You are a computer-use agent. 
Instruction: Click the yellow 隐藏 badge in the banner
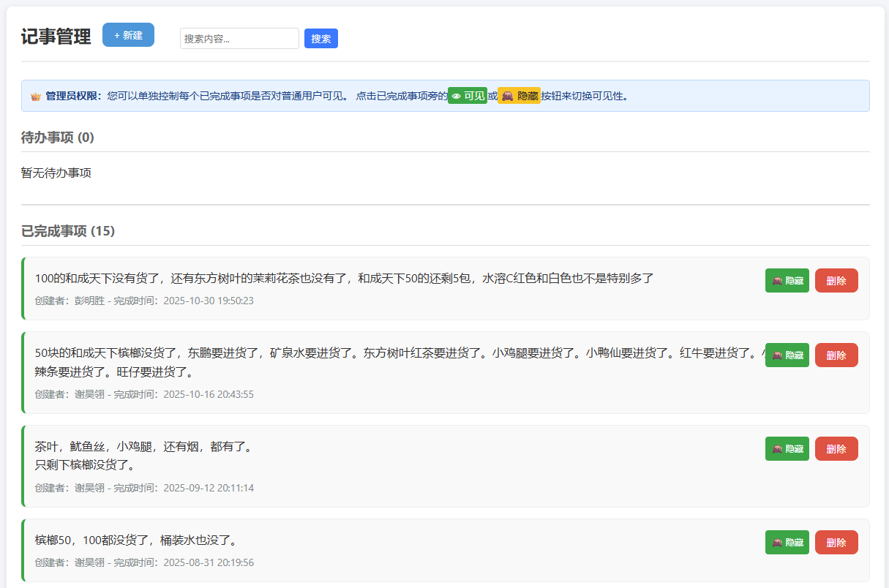(x=519, y=96)
